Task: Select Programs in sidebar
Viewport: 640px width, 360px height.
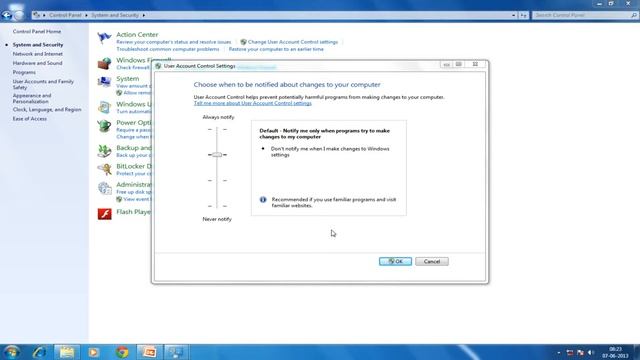Action: pos(24,72)
